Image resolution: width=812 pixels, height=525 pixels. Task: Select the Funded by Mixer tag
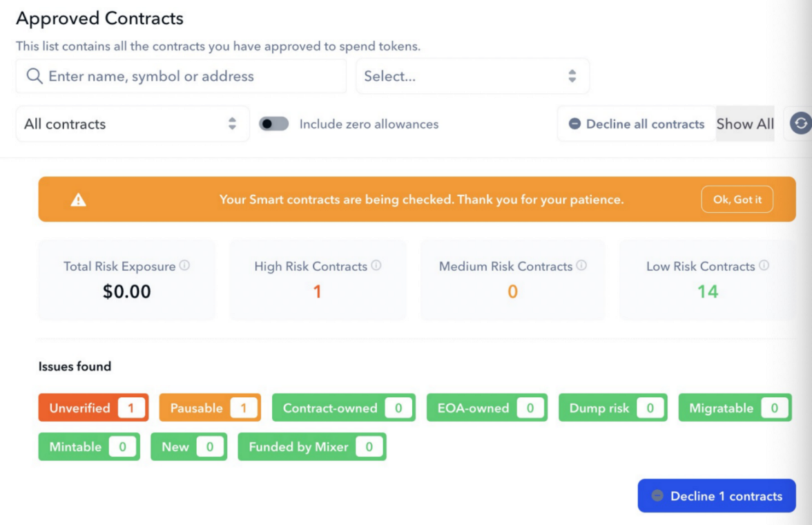click(312, 446)
